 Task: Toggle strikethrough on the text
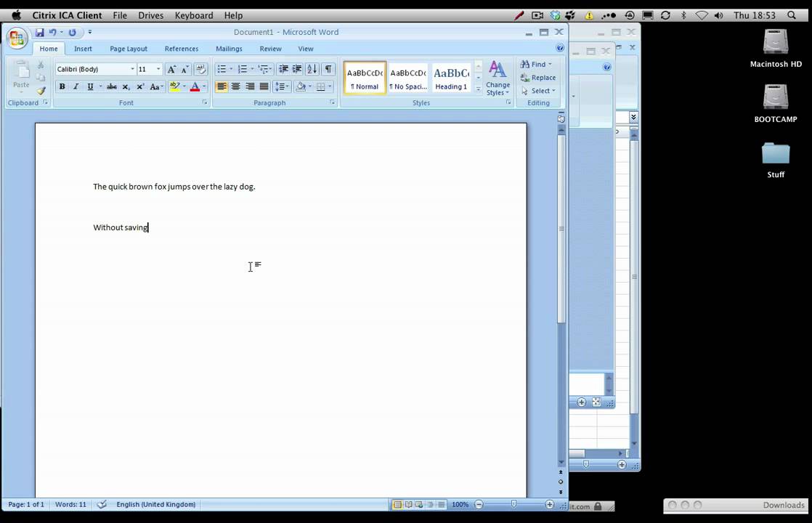(x=111, y=86)
